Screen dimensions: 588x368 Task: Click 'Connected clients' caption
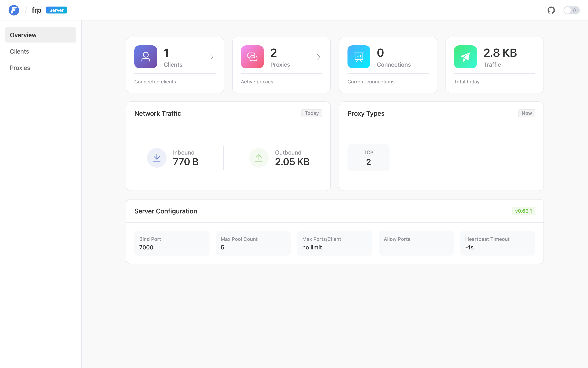(x=155, y=82)
